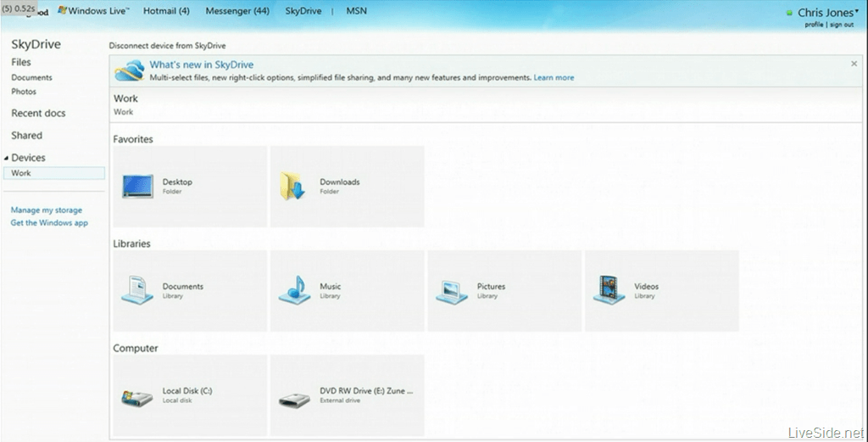Click the What's new in SkyDrive heading
Viewport: 868px width, 442px height.
tap(202, 64)
